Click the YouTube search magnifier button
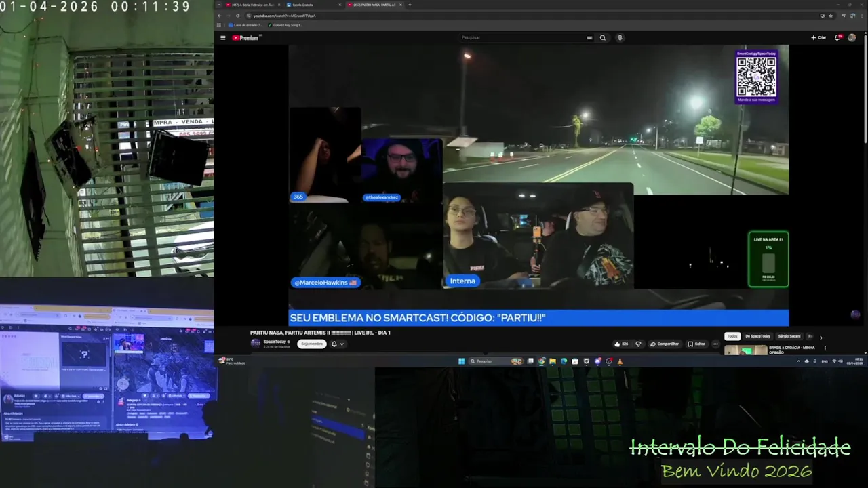868x488 pixels. (x=602, y=38)
